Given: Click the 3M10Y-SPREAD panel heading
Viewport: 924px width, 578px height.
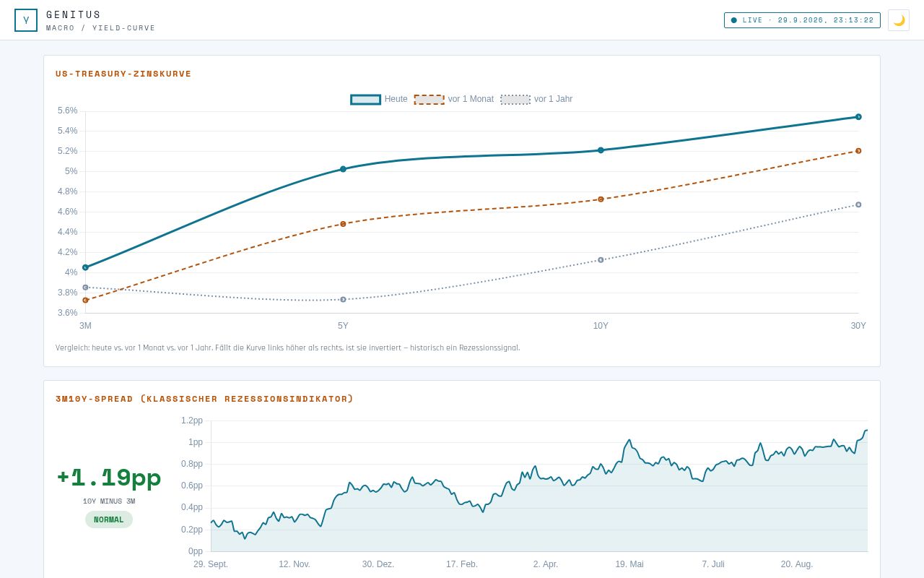Looking at the screenshot, I should coord(205,399).
